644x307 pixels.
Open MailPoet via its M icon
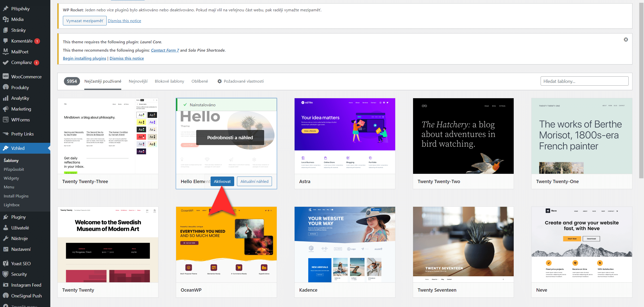6,51
